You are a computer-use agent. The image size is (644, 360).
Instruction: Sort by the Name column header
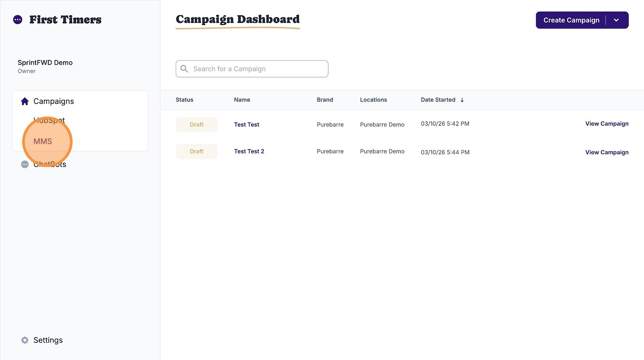click(242, 100)
